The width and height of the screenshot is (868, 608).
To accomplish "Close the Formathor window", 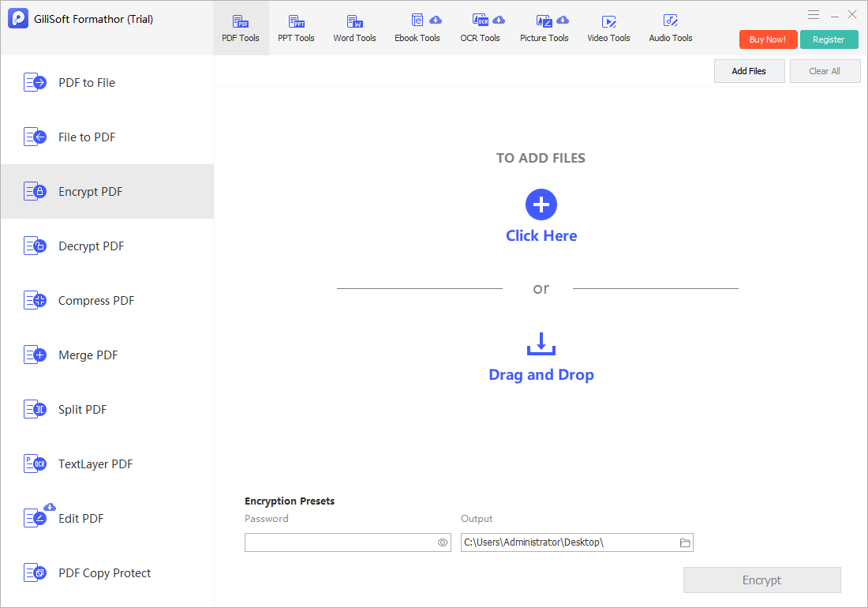I will click(x=852, y=14).
